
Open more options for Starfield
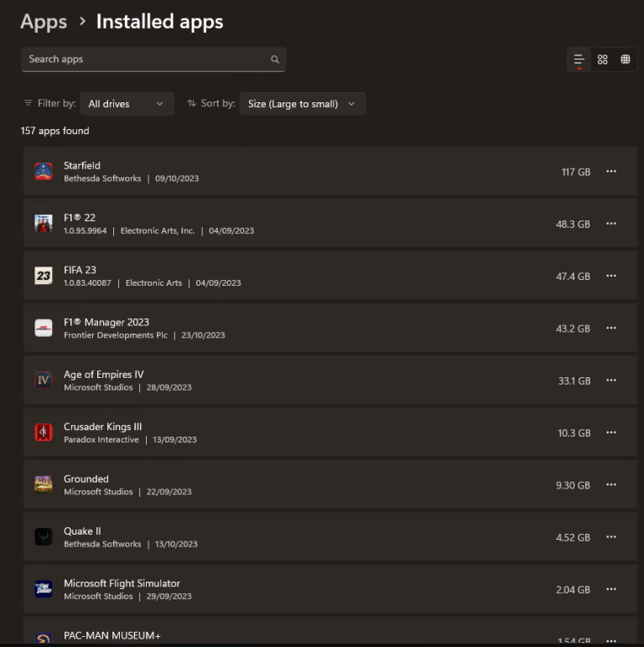coord(611,171)
